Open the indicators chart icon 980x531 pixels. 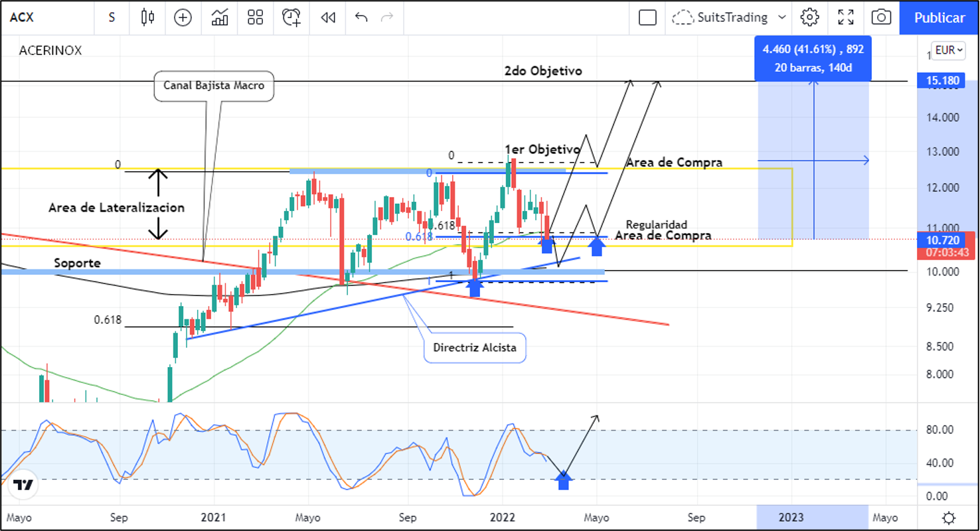coord(220,18)
